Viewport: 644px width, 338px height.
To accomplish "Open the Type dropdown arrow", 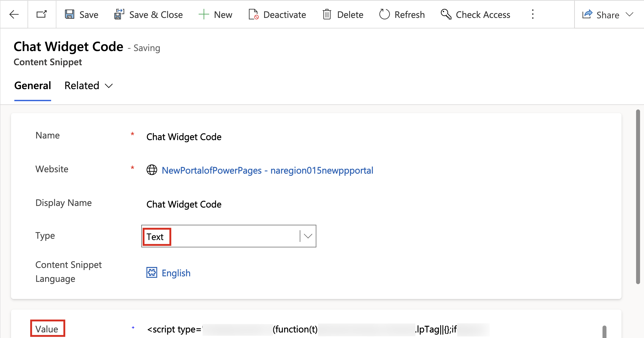I will coord(308,236).
